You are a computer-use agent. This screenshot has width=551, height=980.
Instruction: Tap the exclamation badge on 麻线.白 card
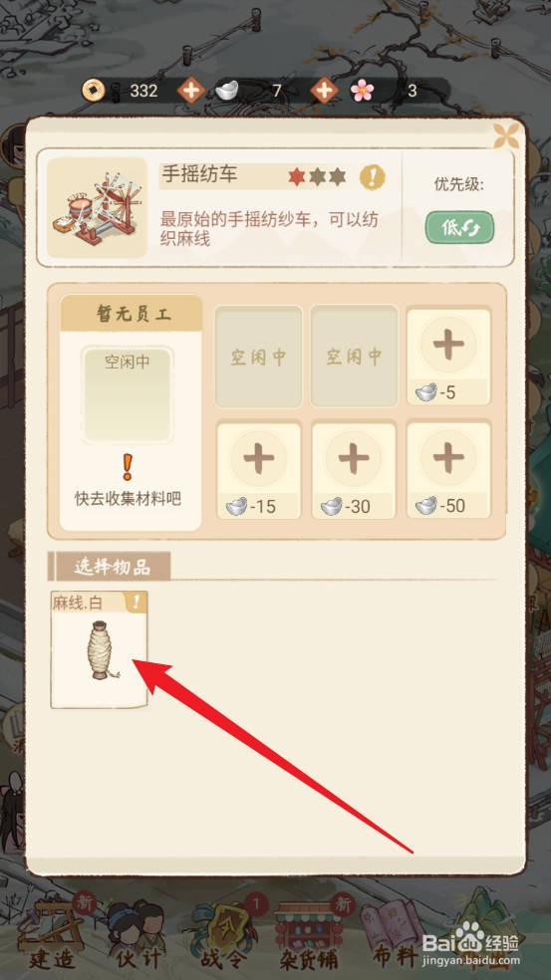point(137,602)
